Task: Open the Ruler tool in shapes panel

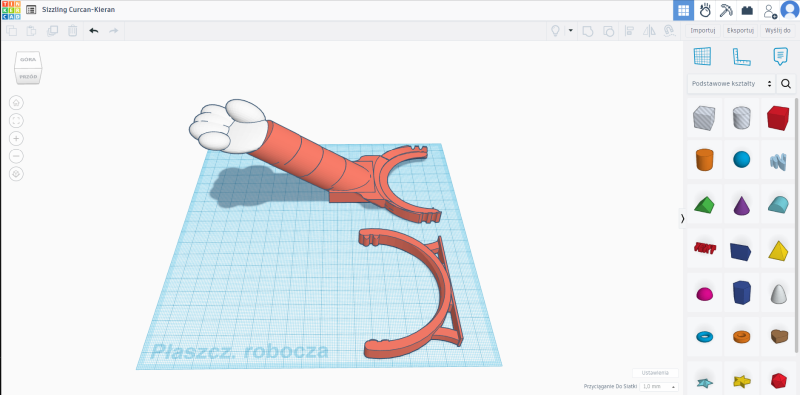Action: [741, 57]
